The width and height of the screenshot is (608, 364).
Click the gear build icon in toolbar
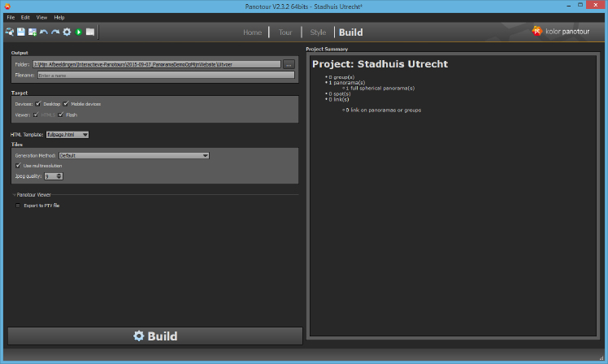click(x=67, y=32)
